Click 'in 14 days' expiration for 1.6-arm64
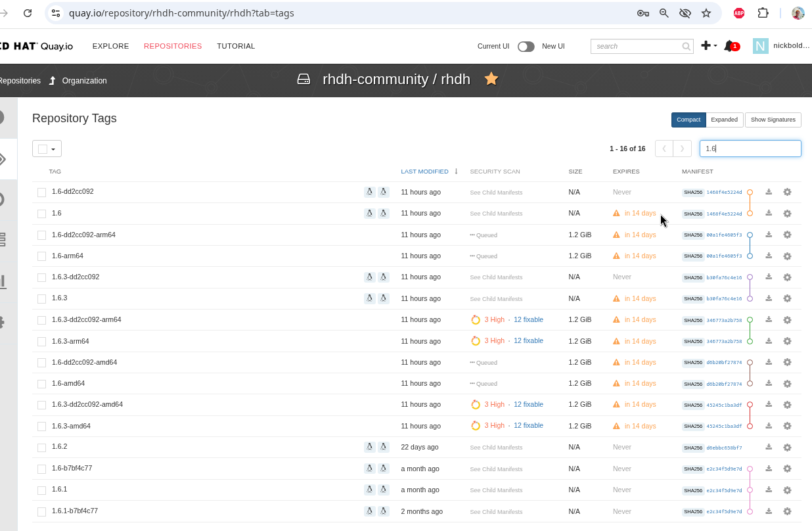The height and width of the screenshot is (531, 812). point(640,256)
